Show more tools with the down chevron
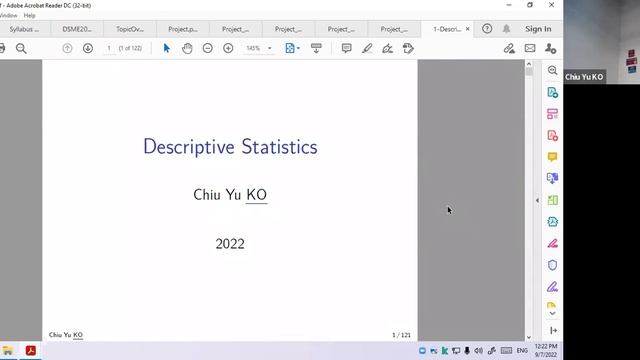The width and height of the screenshot is (640, 360). point(552,313)
